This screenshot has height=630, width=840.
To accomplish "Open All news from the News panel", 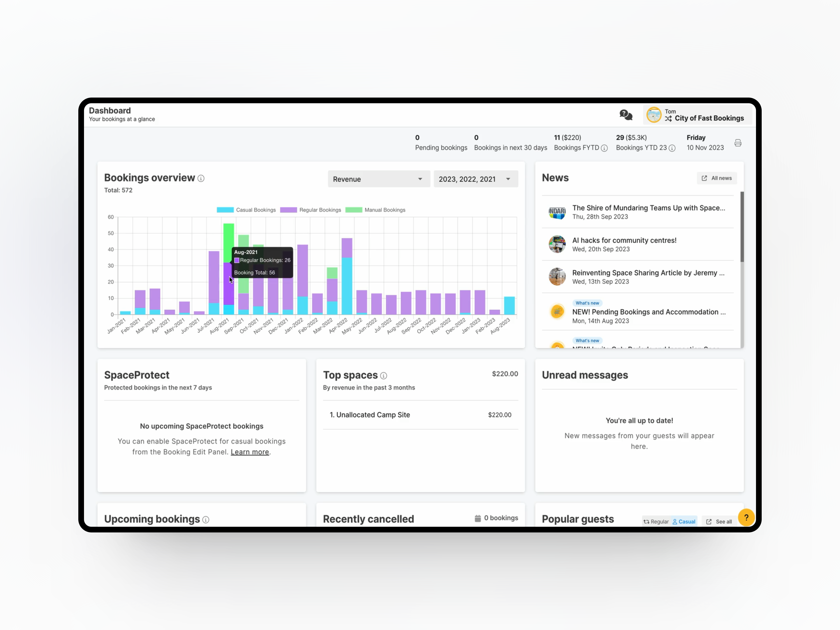I will coord(717,178).
